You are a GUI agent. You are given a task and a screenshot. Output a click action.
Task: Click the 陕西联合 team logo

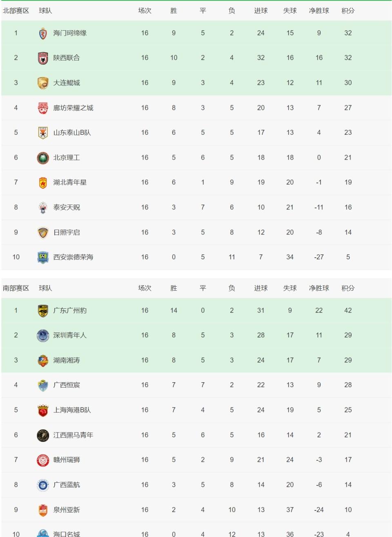coord(43,58)
